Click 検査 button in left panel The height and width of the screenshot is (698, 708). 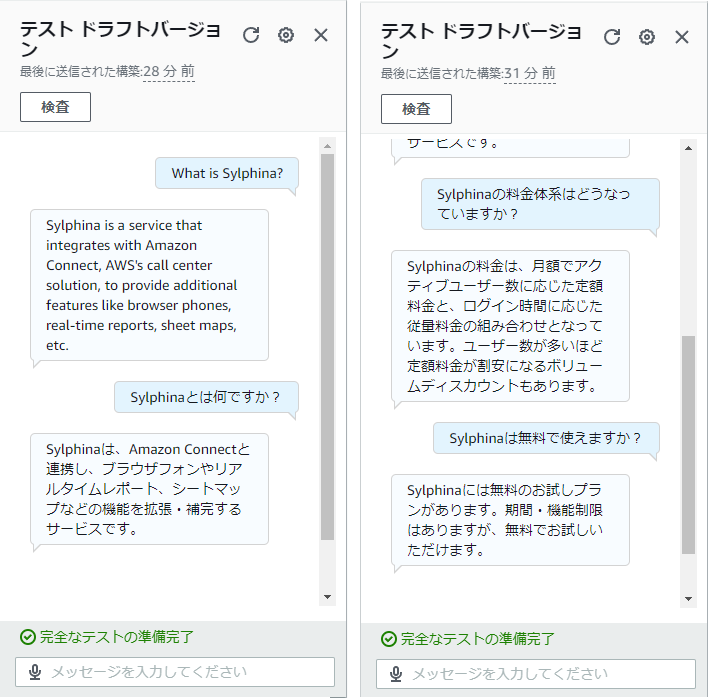(55, 107)
